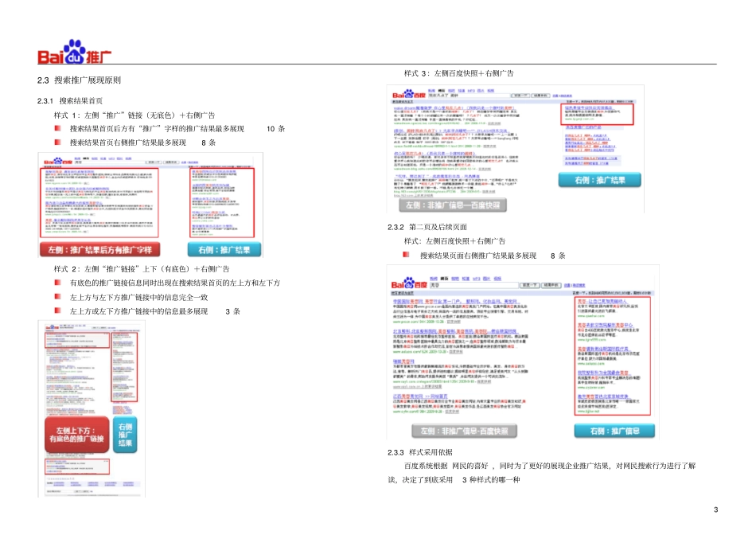Image resolution: width=756 pixels, height=535 pixels.
Task: Click bullet "左上方与左下方推广链接中的信息完全一致"
Action: [x=138, y=297]
